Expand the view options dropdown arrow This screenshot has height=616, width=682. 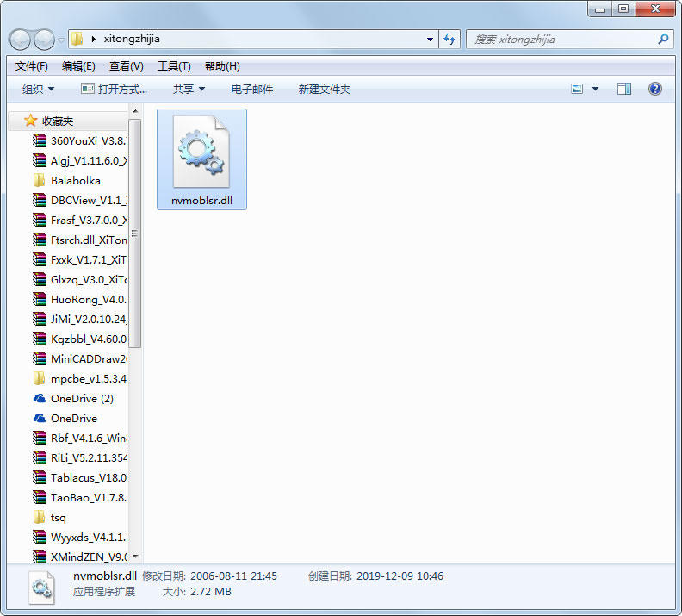pos(595,89)
